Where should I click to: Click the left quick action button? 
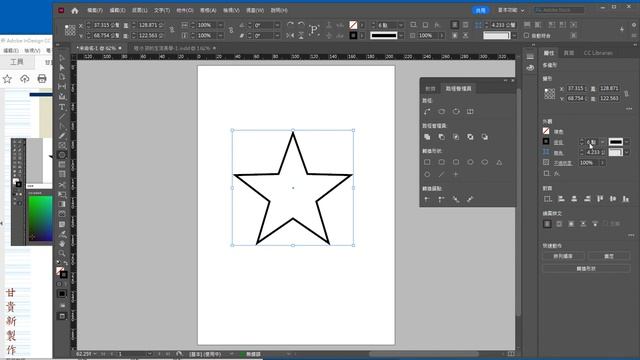point(563,256)
